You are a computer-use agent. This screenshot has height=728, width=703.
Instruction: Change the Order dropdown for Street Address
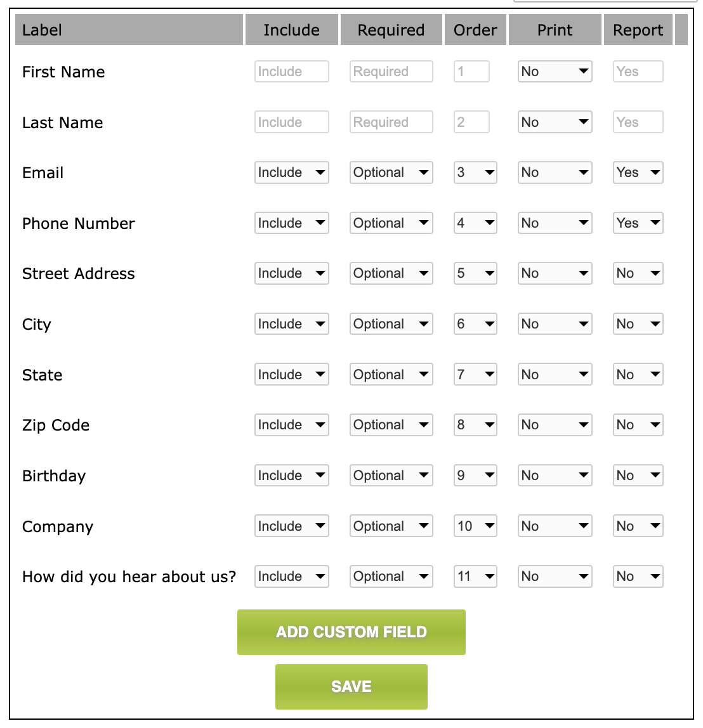[x=475, y=273]
